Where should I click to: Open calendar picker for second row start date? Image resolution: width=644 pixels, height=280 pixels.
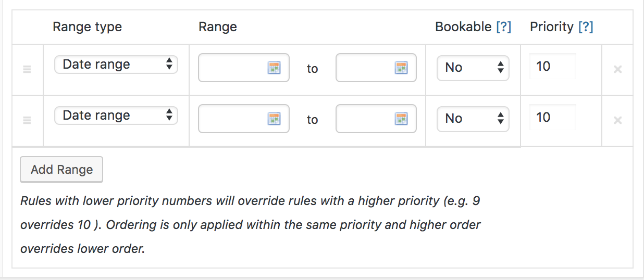274,119
